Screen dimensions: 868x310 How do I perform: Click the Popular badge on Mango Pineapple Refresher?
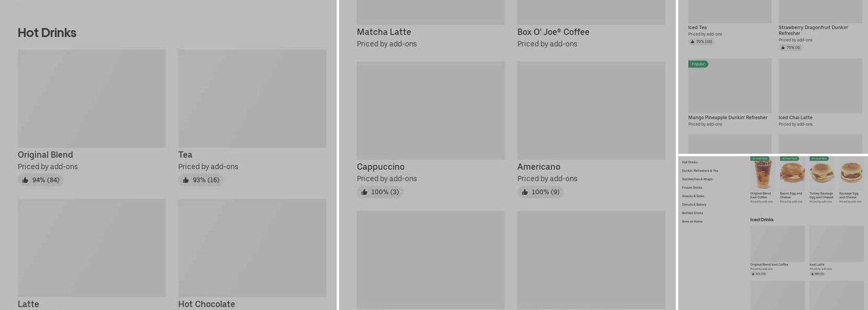tap(698, 64)
